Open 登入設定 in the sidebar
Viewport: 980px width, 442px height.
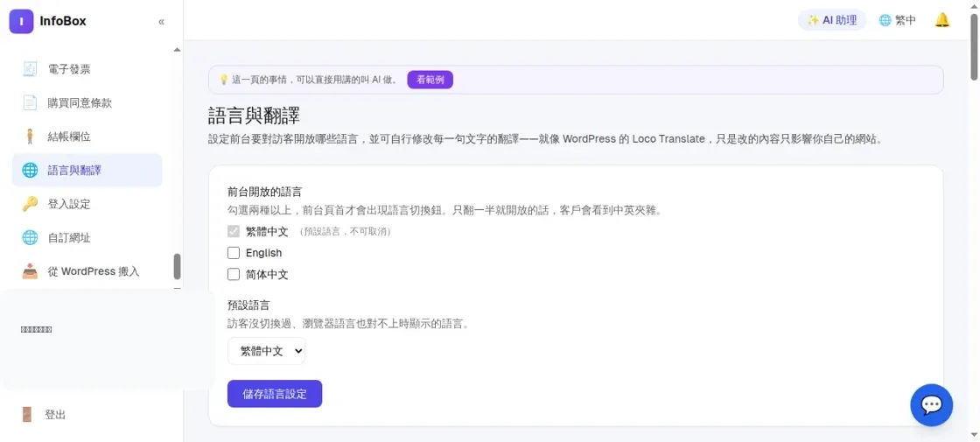pos(87,204)
